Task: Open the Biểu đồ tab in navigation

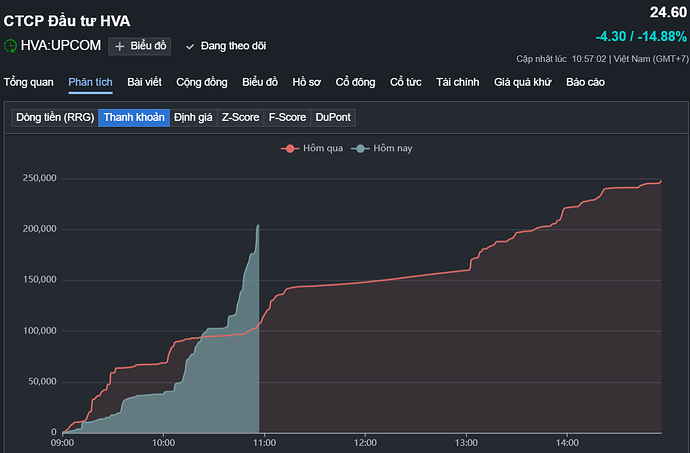Action: (259, 81)
